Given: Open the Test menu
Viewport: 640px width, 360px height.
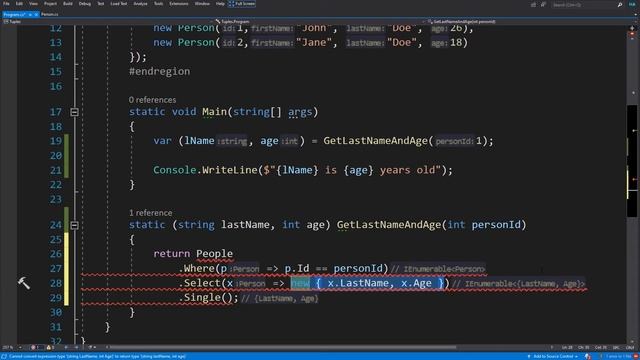Looking at the screenshot, I should click(x=100, y=4).
